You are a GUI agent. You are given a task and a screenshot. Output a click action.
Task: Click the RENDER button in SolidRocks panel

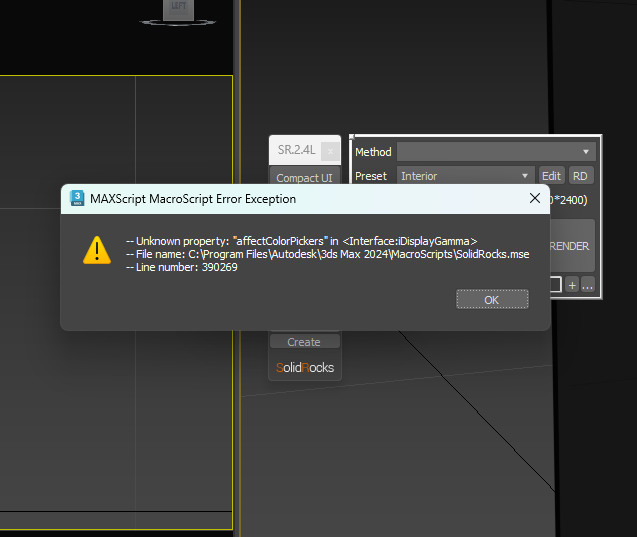pos(572,246)
